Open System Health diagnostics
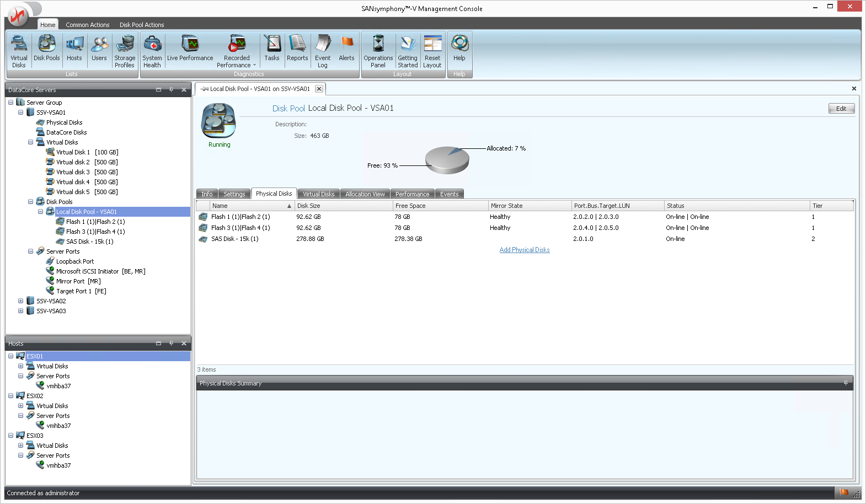The width and height of the screenshot is (866, 504). (x=152, y=51)
